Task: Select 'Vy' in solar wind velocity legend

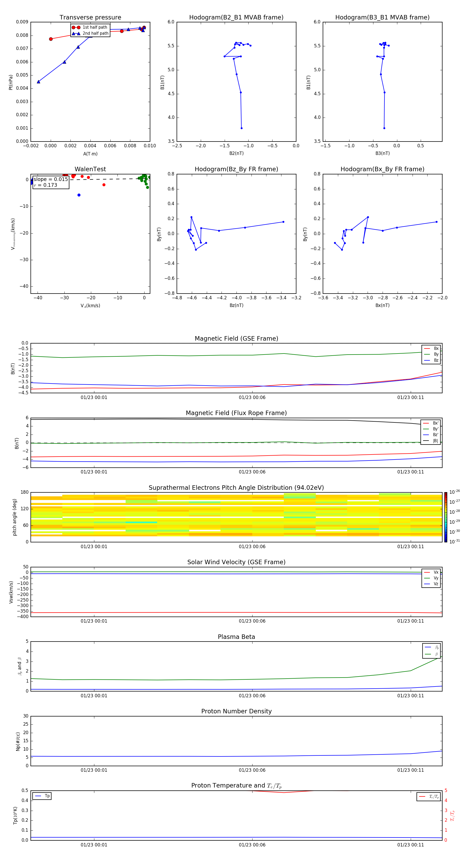Action: point(431,578)
